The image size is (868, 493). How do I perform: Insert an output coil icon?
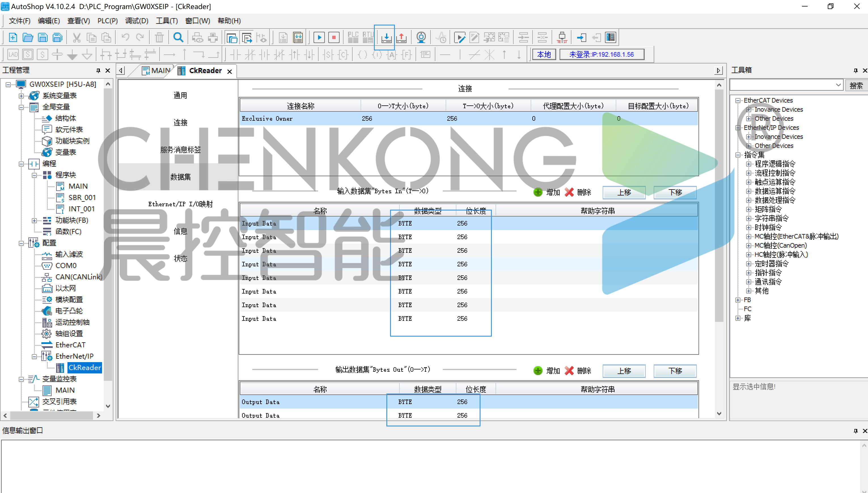pos(363,54)
